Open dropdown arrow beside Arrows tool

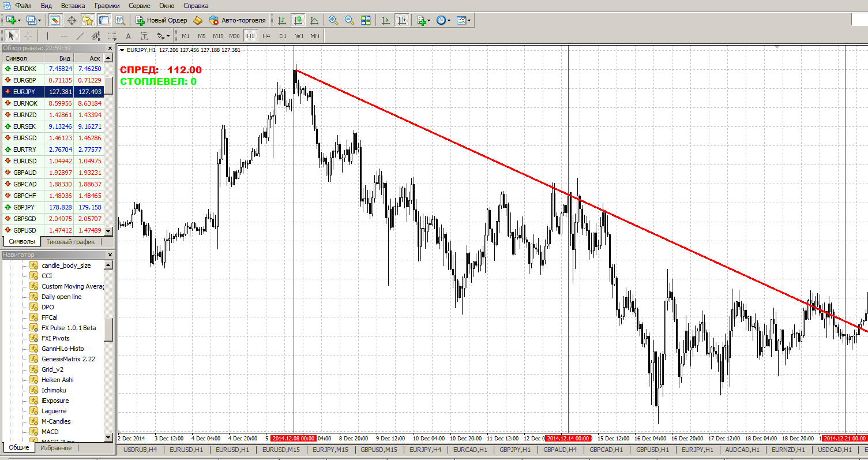(x=168, y=36)
